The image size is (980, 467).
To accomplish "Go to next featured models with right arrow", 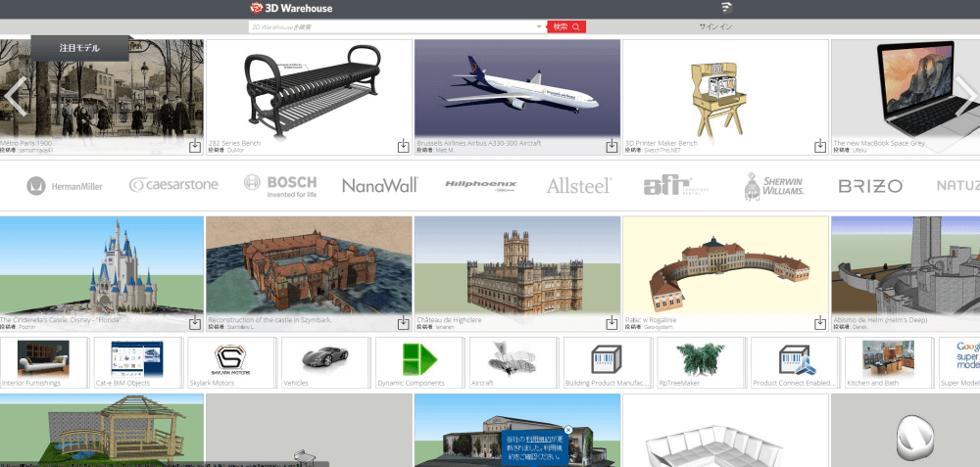I will [967, 97].
